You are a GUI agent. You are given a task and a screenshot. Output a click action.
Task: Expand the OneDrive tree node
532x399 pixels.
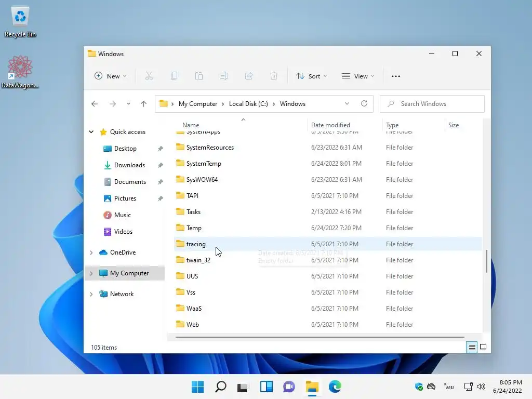click(x=91, y=252)
